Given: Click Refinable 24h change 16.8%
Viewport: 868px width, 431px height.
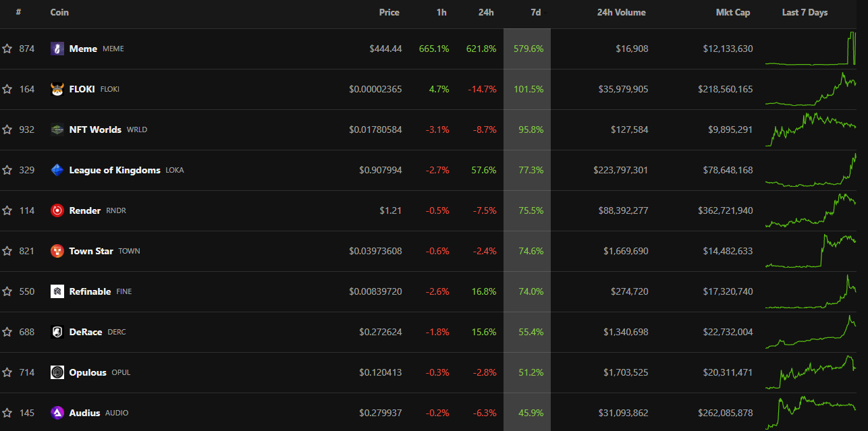Looking at the screenshot, I should (483, 291).
